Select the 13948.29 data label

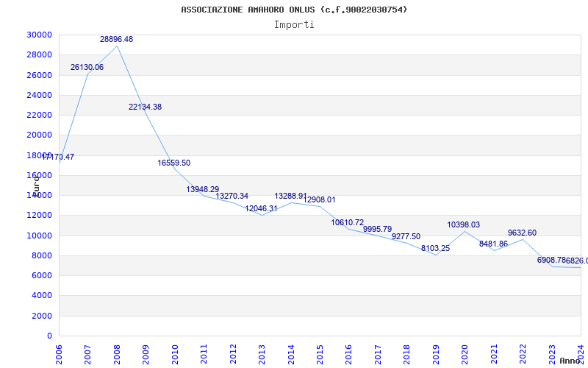203,189
